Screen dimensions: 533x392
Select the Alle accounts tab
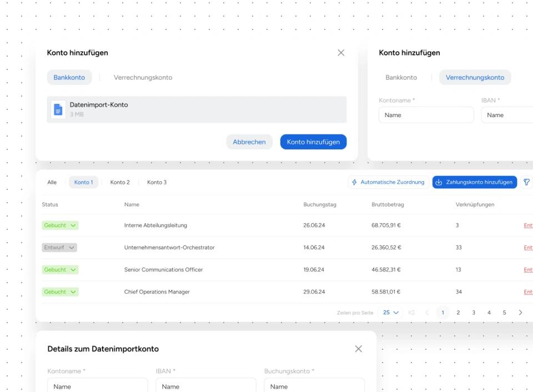(x=52, y=182)
